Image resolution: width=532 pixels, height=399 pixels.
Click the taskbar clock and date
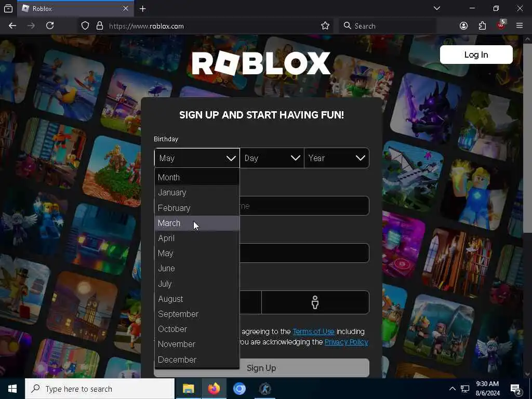(x=487, y=389)
